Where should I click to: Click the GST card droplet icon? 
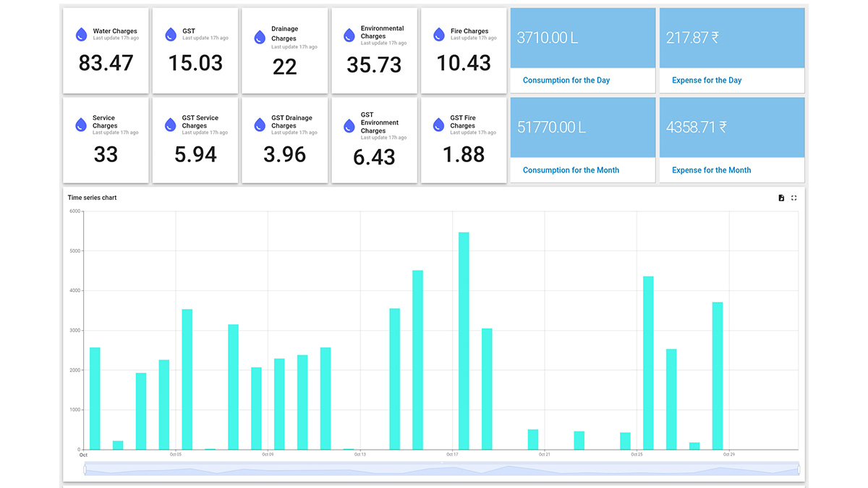pyautogui.click(x=171, y=33)
